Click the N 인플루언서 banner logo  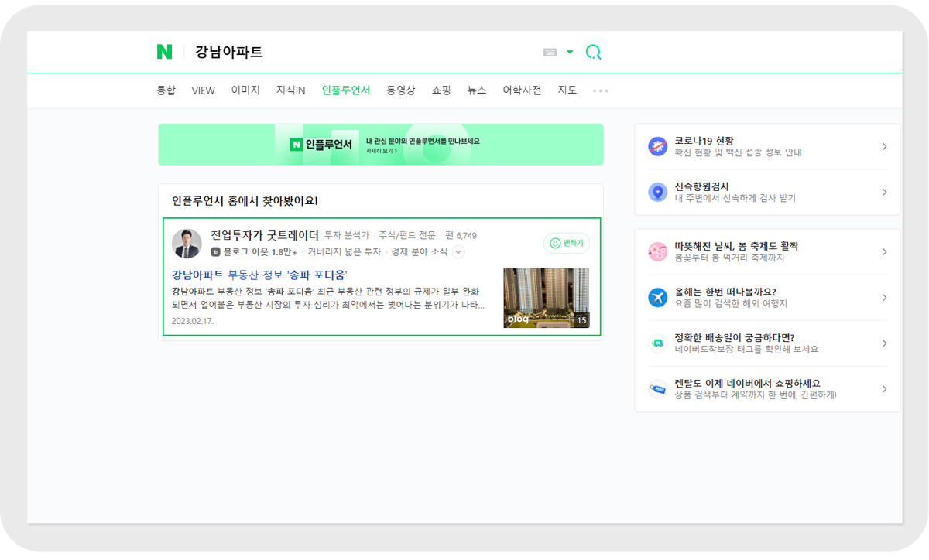pyautogui.click(x=321, y=145)
